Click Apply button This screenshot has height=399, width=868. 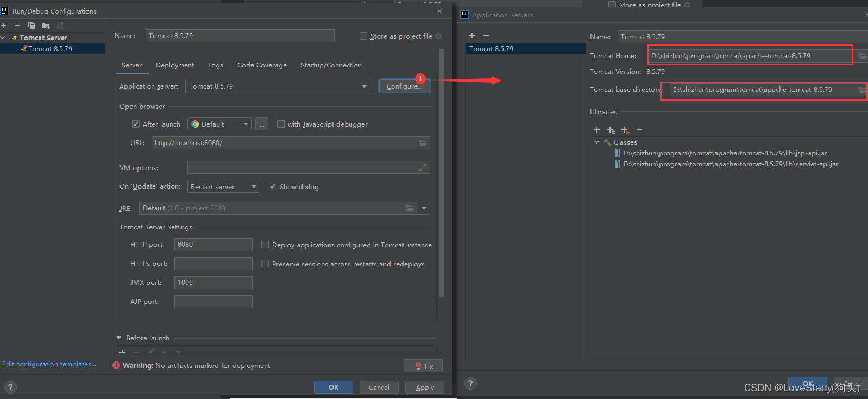click(x=425, y=387)
